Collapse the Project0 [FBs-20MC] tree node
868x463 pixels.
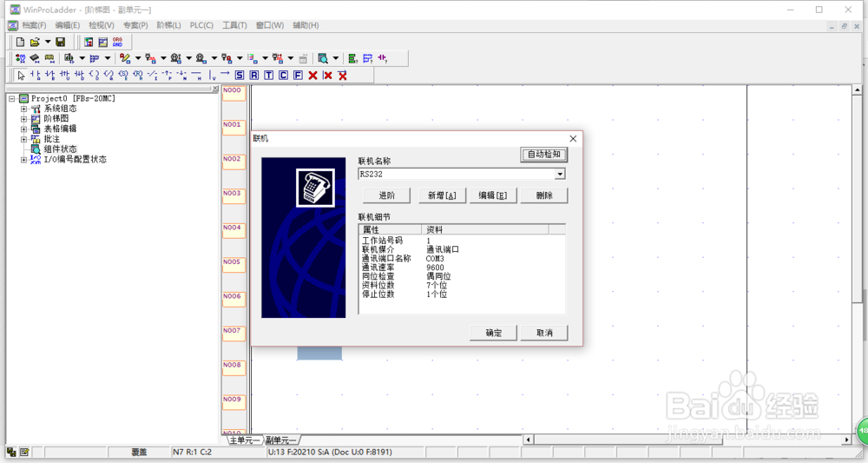pyautogui.click(x=11, y=98)
